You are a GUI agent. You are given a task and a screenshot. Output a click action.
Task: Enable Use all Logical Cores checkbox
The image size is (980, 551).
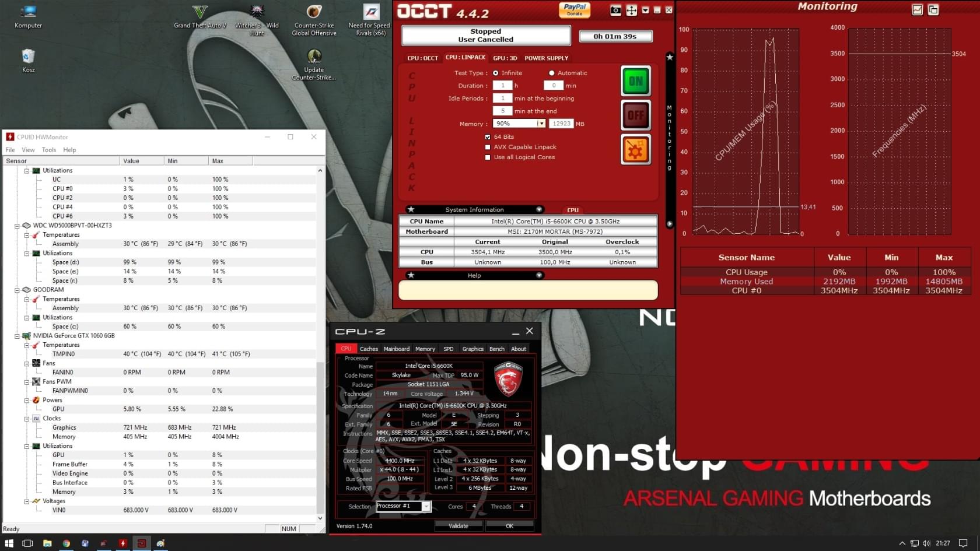[x=488, y=157]
